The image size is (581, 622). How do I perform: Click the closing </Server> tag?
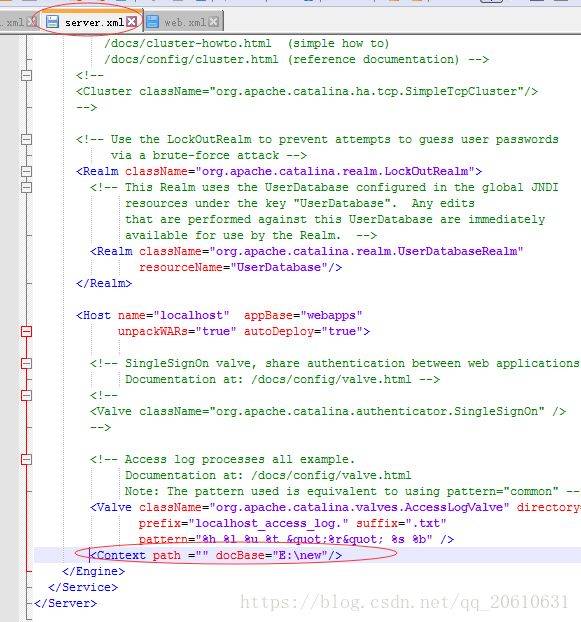65,603
